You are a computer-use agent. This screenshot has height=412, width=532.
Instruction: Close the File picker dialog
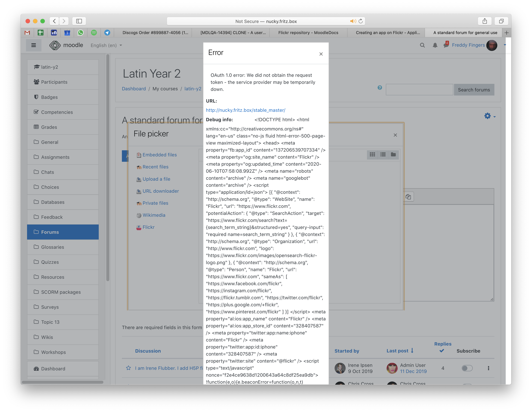click(x=395, y=135)
